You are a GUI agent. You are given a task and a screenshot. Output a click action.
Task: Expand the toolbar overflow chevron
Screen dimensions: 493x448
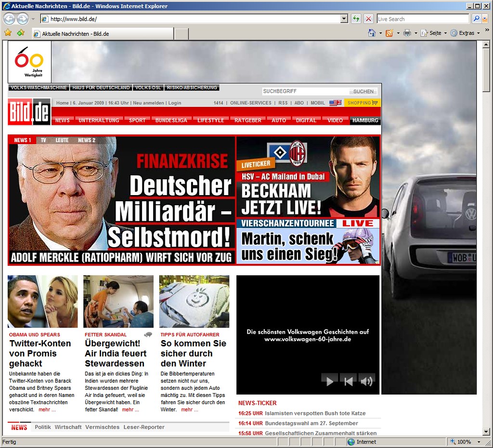point(487,30)
